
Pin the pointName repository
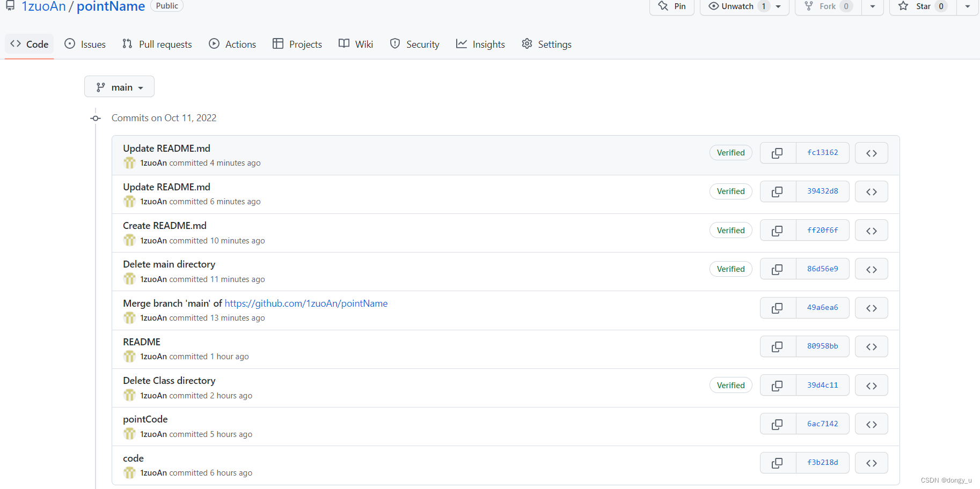coord(672,6)
